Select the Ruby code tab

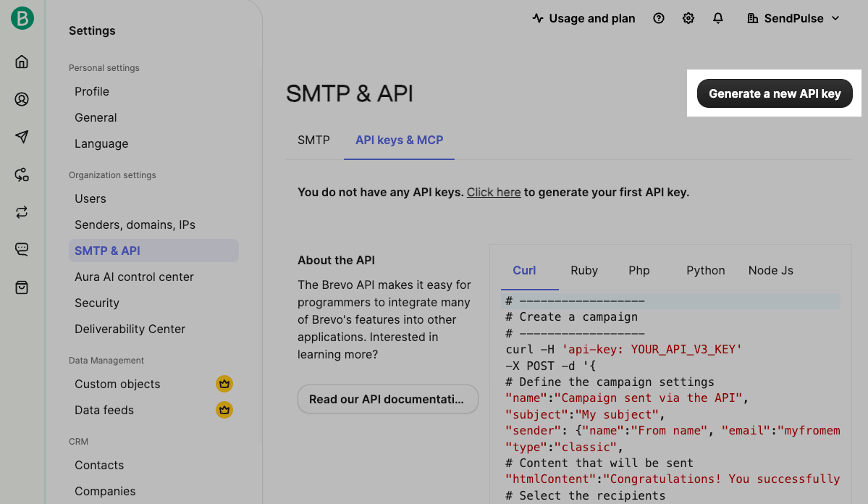coord(583,270)
